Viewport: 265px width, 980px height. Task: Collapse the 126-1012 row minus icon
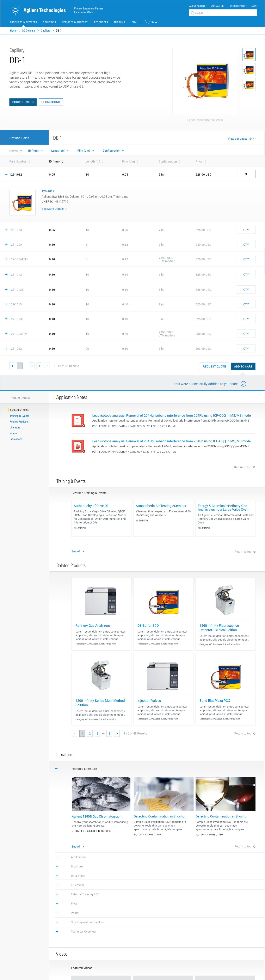[x=6, y=175]
